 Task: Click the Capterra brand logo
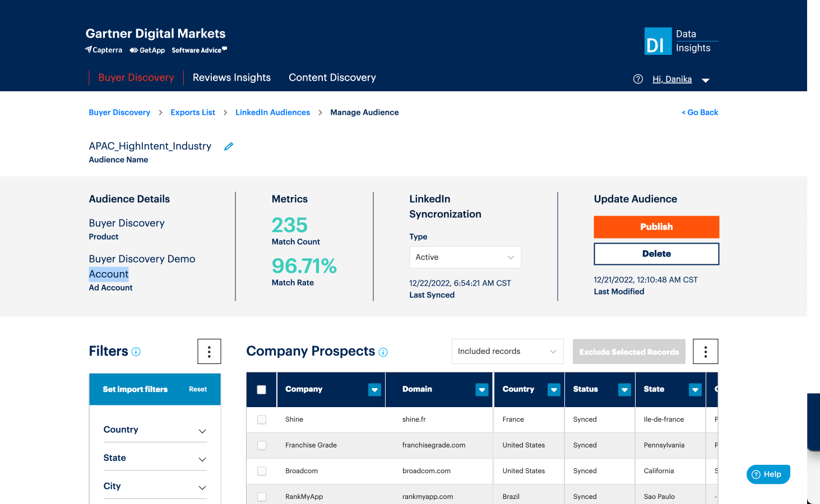pos(103,50)
